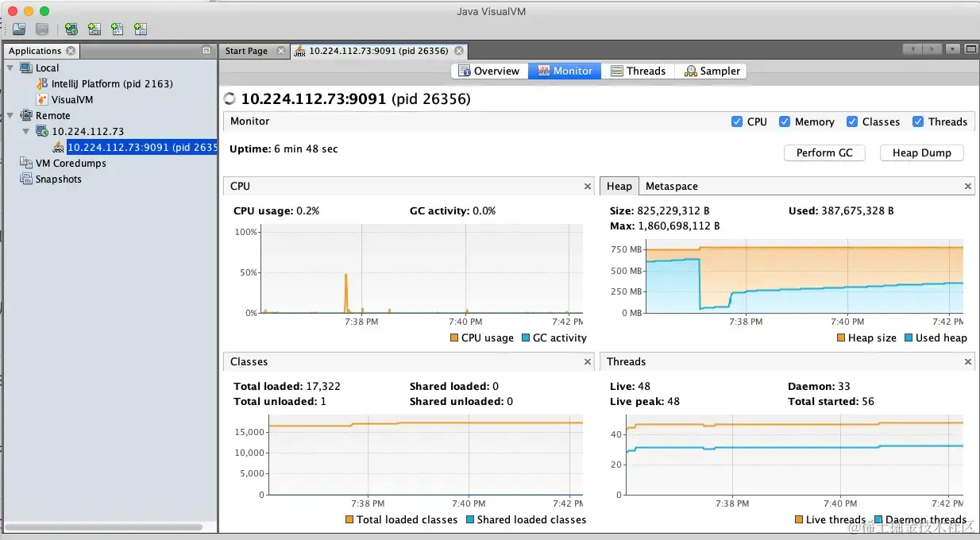Open the Metaspace tab in Heap panel
980x540 pixels.
tap(671, 186)
